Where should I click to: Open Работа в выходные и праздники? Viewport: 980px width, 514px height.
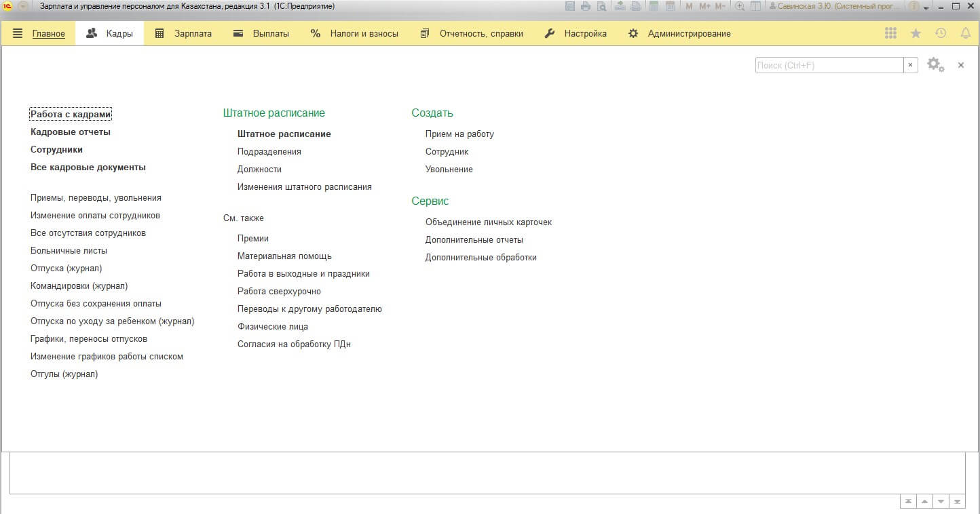coord(303,274)
